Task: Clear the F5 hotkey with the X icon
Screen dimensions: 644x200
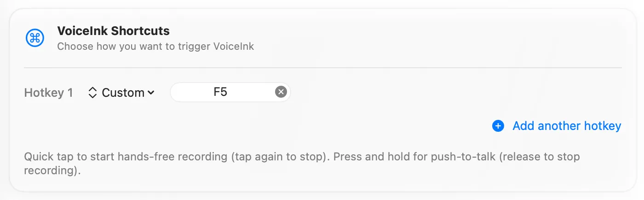Action: 281,92
